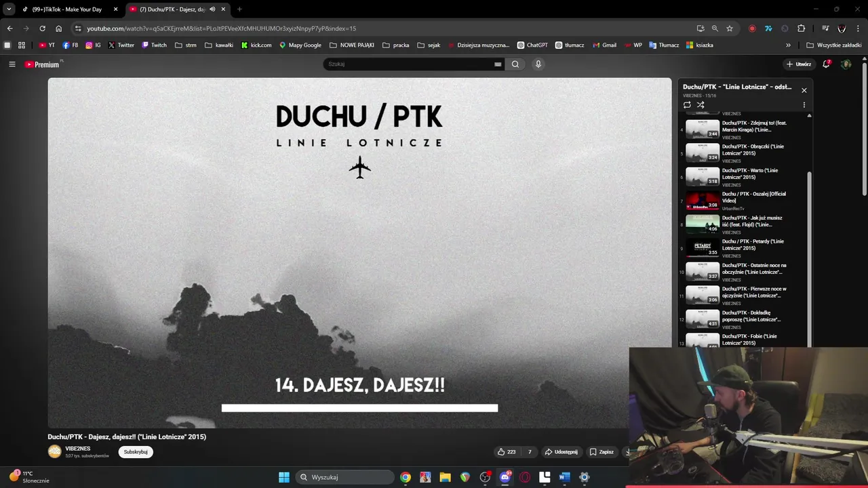Open the Twitter bookmark

[x=121, y=45]
